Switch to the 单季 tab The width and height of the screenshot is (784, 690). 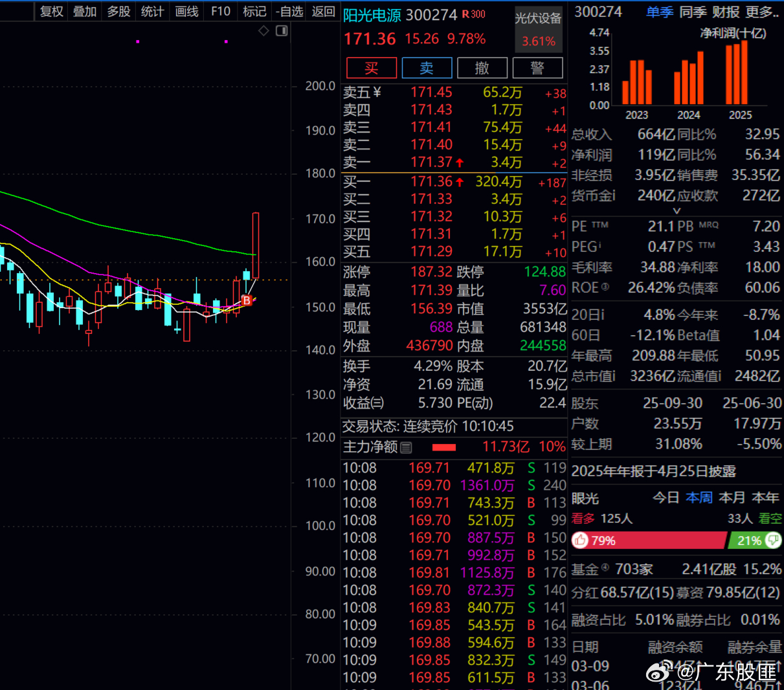(x=660, y=12)
